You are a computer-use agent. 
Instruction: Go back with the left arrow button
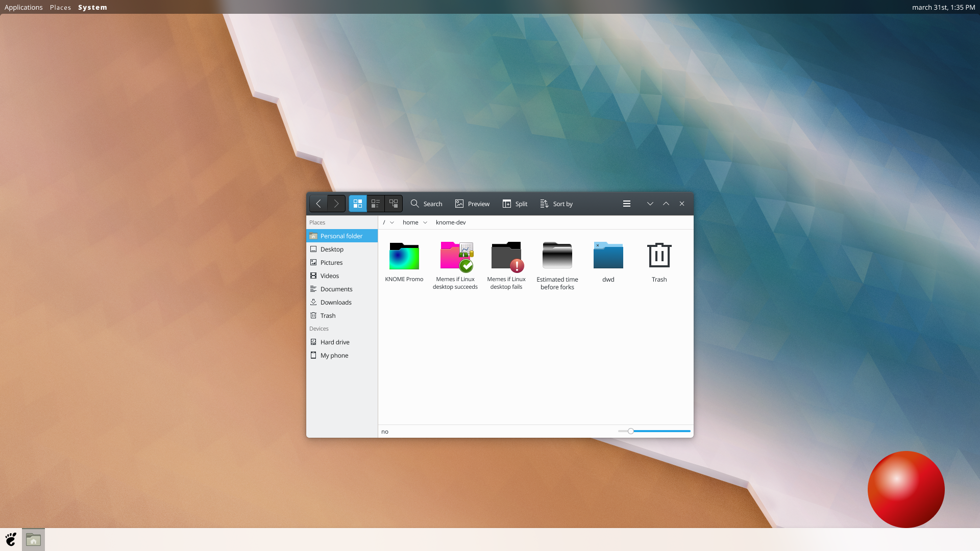318,204
